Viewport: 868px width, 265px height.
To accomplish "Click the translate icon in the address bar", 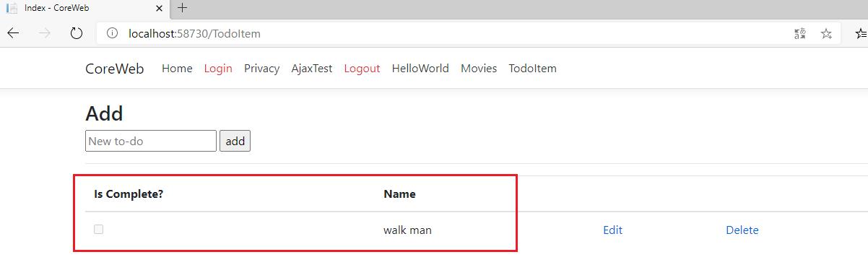I will pyautogui.click(x=799, y=33).
